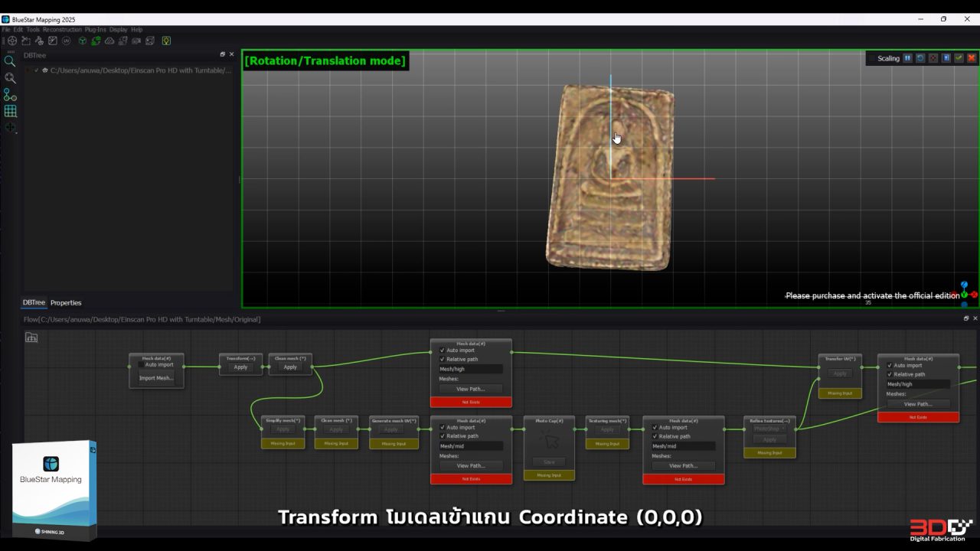Uncheck Auto import in the Mesh/high data node
This screenshot has width=980, height=551.
[x=442, y=350]
